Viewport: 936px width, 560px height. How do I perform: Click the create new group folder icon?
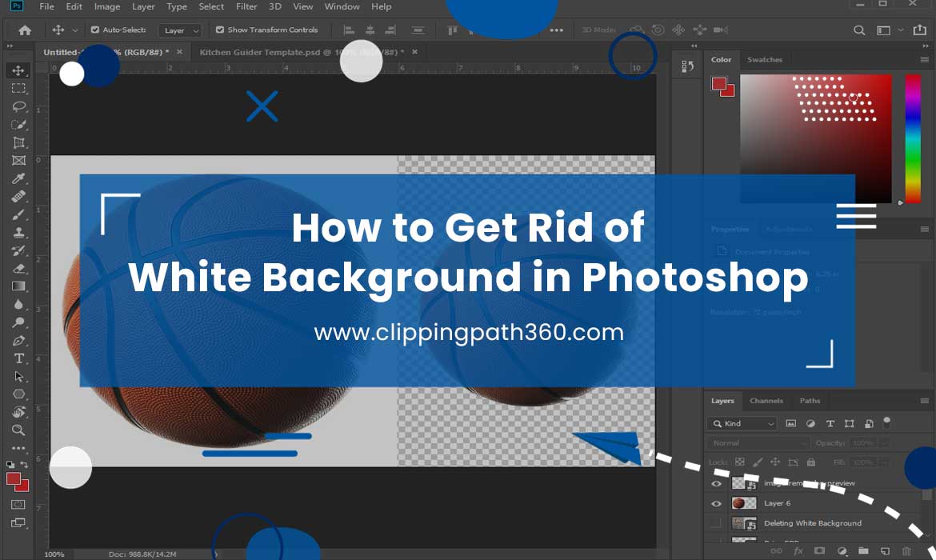click(863, 551)
